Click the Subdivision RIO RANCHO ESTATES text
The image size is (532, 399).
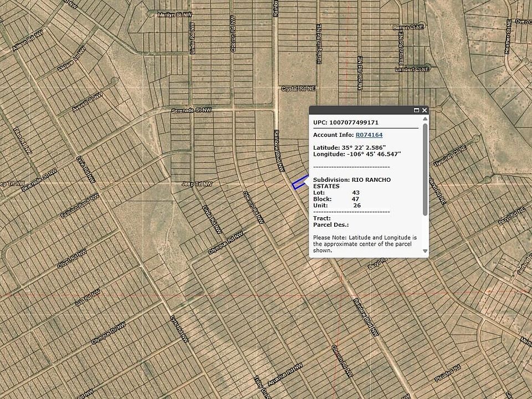pyautogui.click(x=352, y=183)
